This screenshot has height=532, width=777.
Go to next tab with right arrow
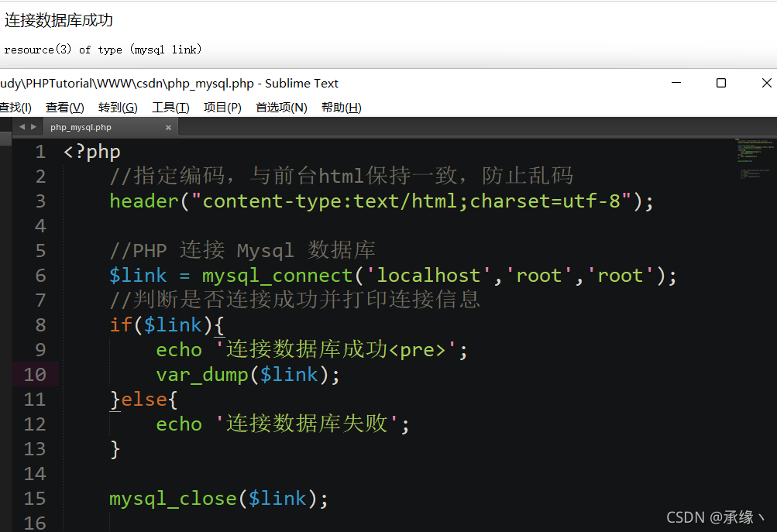(x=33, y=127)
